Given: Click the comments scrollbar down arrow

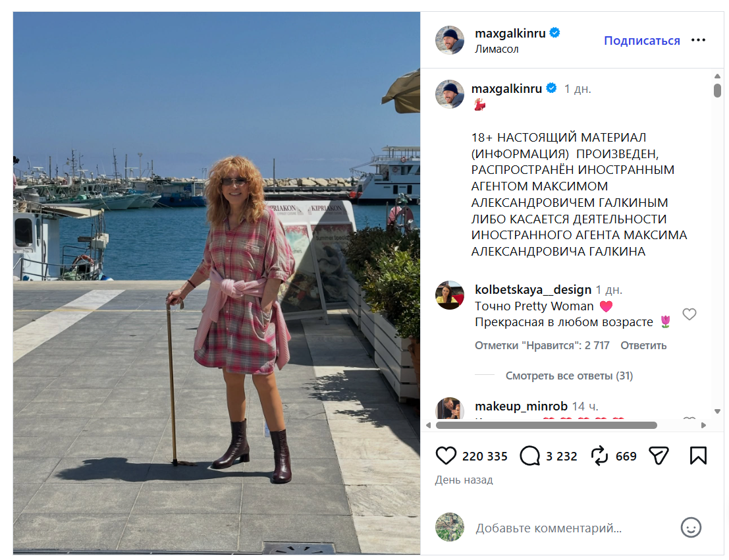Looking at the screenshot, I should click(717, 411).
